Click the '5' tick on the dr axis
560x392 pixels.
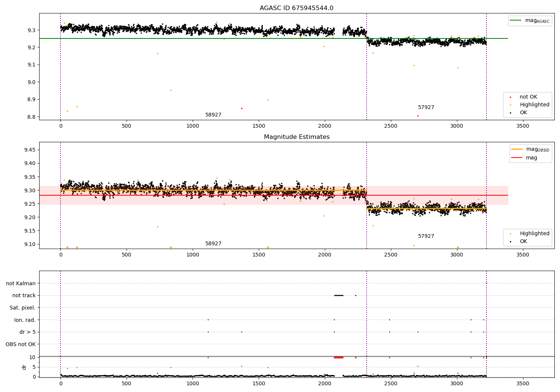pos(34,367)
